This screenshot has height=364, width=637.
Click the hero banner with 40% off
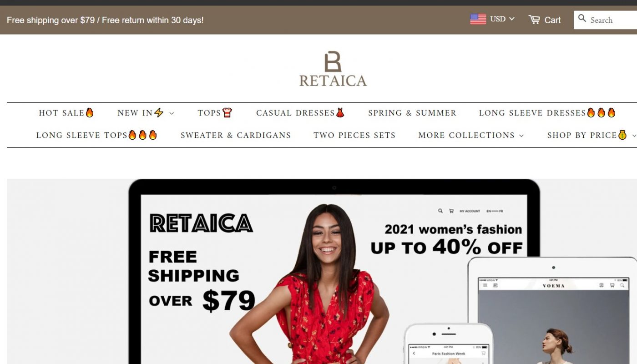tap(322, 271)
